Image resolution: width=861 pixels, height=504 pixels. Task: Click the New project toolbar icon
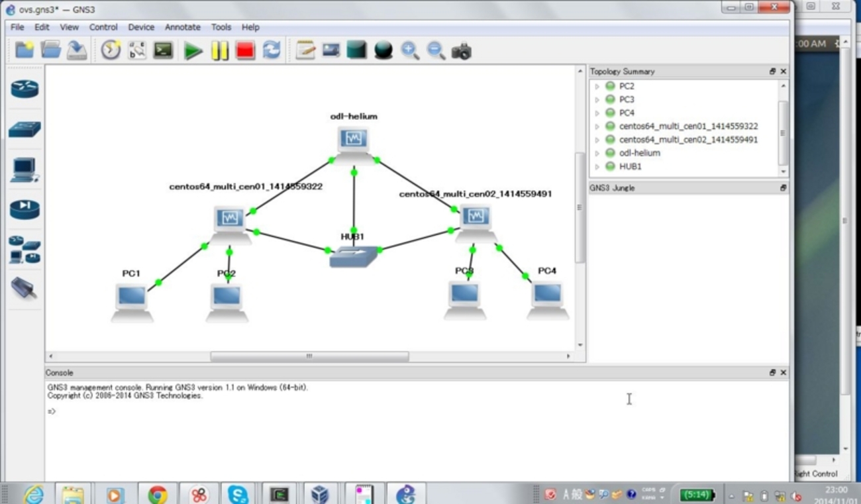click(x=25, y=50)
